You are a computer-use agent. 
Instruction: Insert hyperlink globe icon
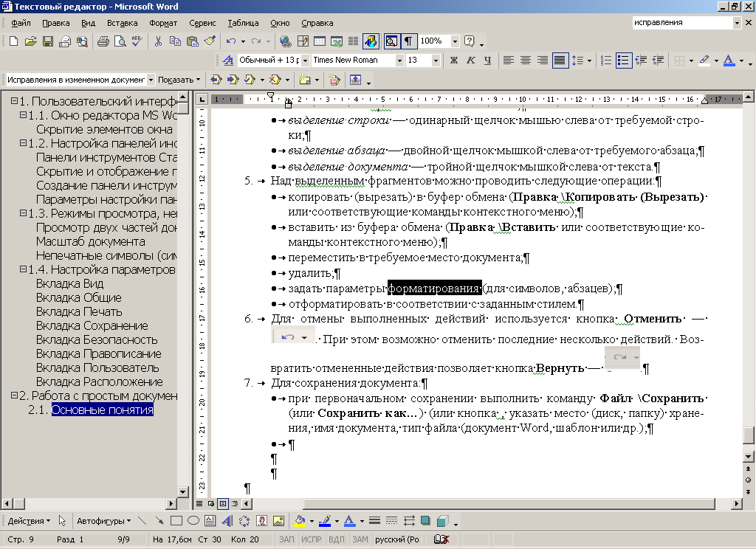pos(285,41)
